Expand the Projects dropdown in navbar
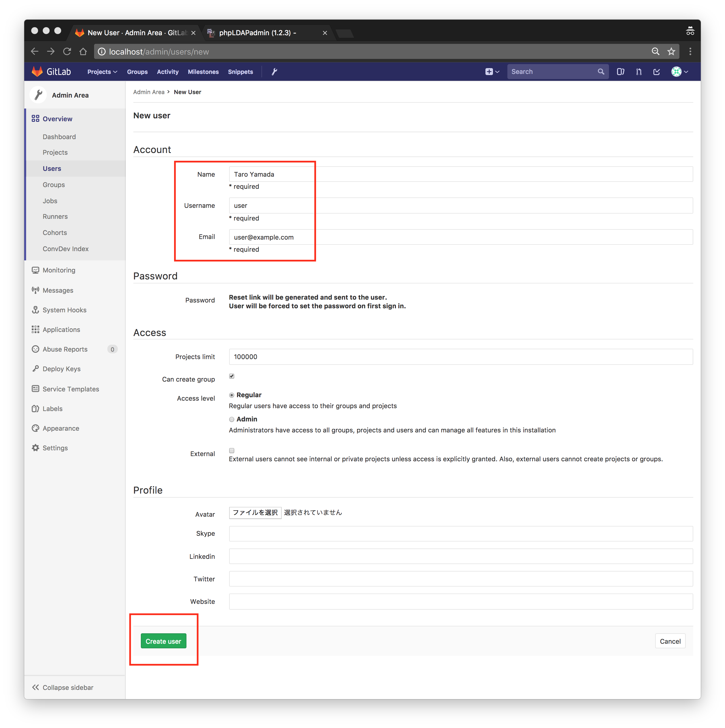The width and height of the screenshot is (725, 728). (102, 72)
